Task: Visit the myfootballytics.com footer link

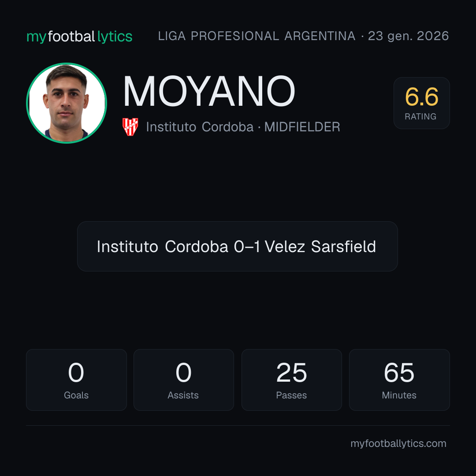Action: pos(398,443)
